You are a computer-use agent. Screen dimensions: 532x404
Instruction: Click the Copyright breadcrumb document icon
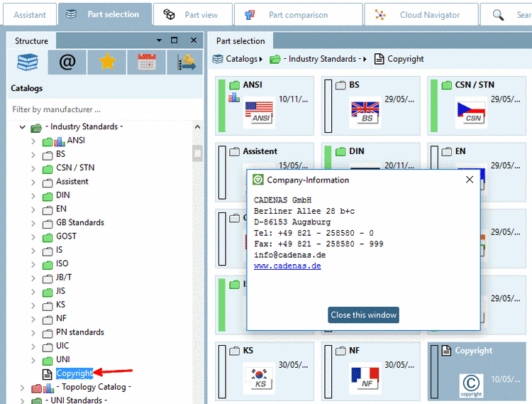pyautogui.click(x=379, y=59)
